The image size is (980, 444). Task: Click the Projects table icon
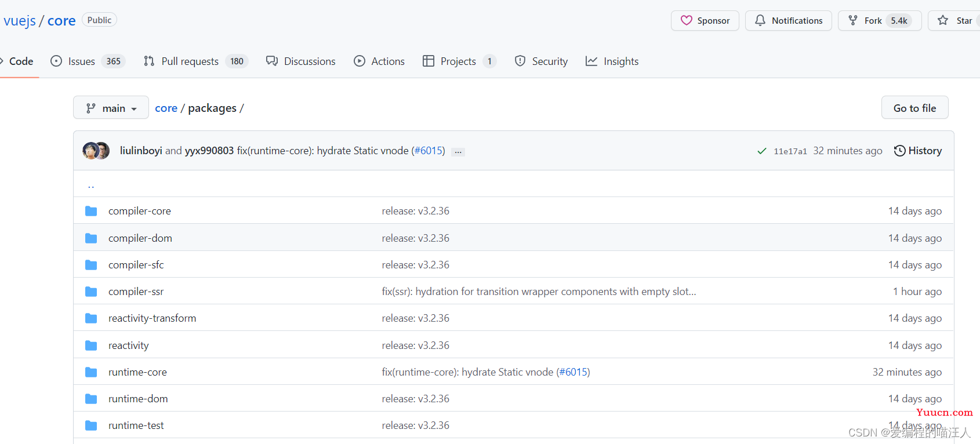[429, 61]
